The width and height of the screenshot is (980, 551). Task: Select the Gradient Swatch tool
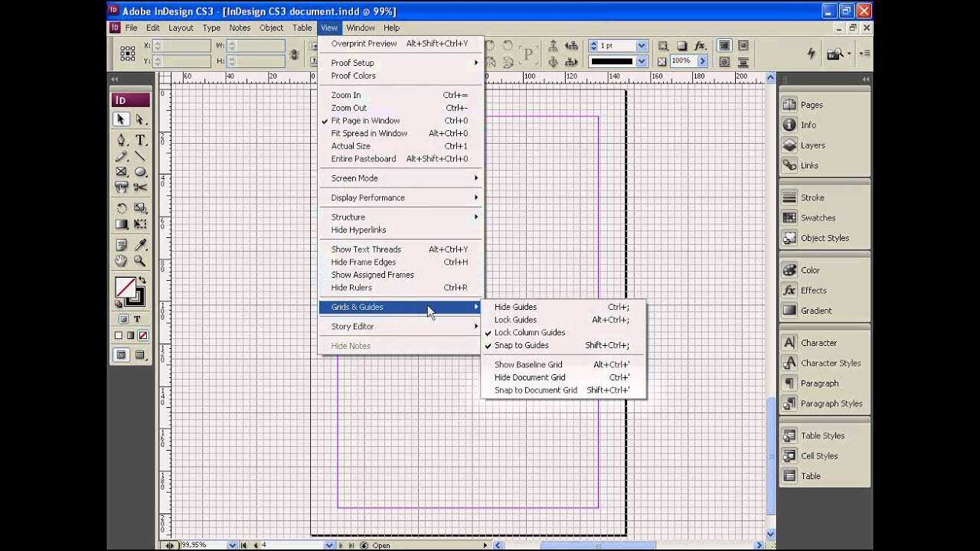pos(121,224)
